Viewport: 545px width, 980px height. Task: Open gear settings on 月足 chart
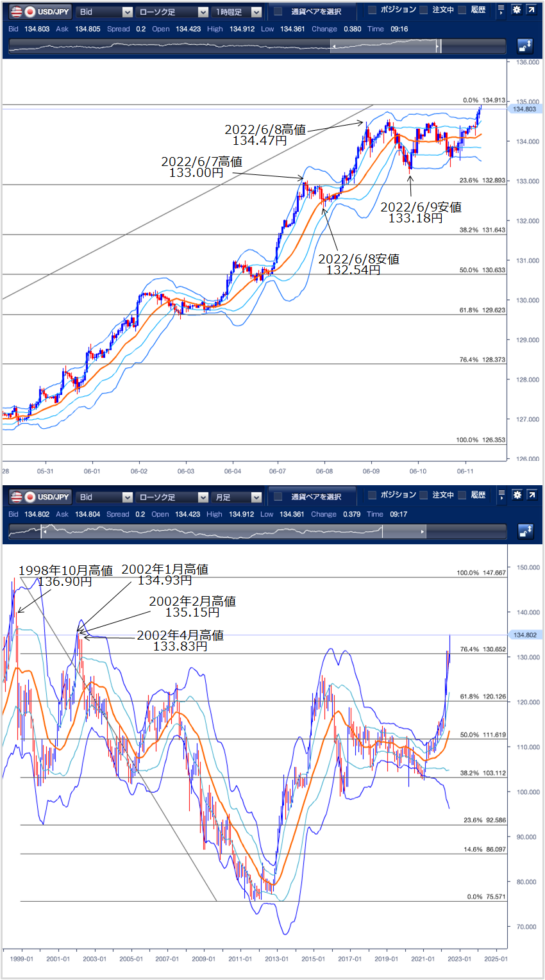pos(517,496)
